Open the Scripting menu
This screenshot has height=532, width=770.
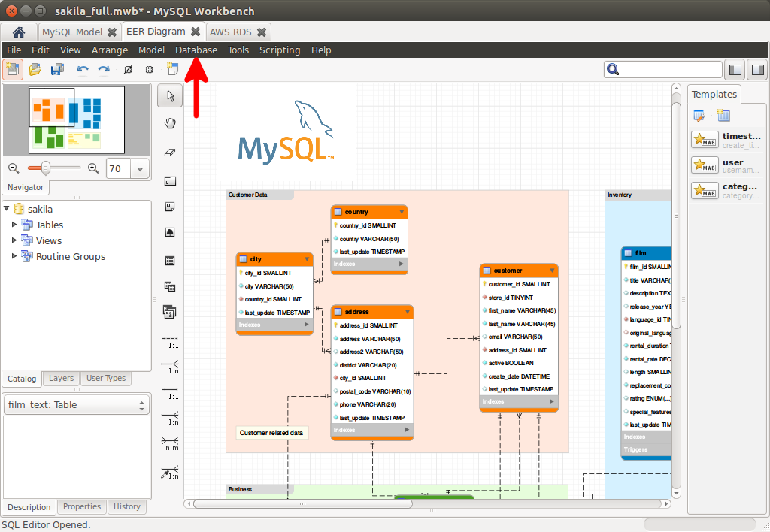tap(280, 50)
